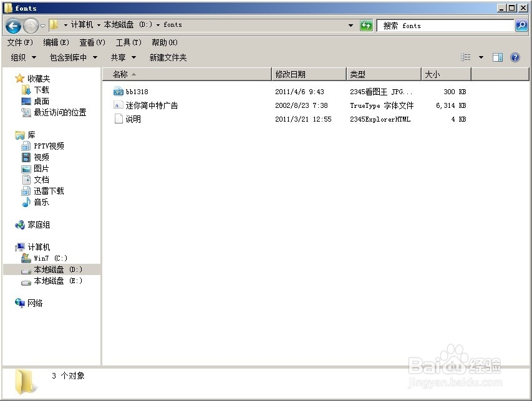Screen dimensions: 532x401
Task: Expand the 共享 dropdown
Action: pos(123,57)
